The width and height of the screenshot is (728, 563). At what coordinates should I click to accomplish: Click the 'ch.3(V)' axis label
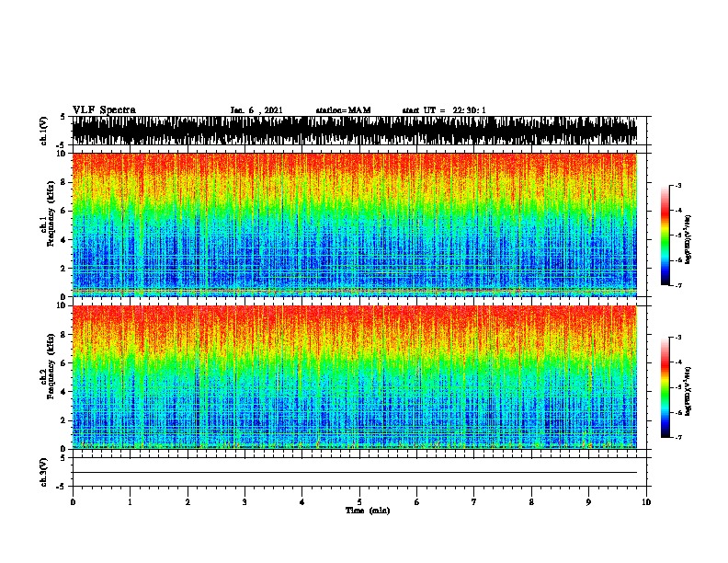click(x=44, y=472)
